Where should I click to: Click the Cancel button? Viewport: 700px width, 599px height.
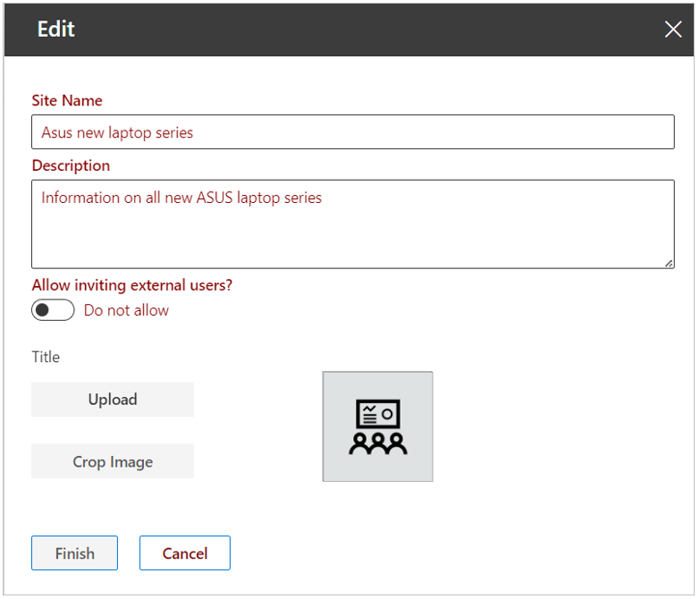point(185,553)
